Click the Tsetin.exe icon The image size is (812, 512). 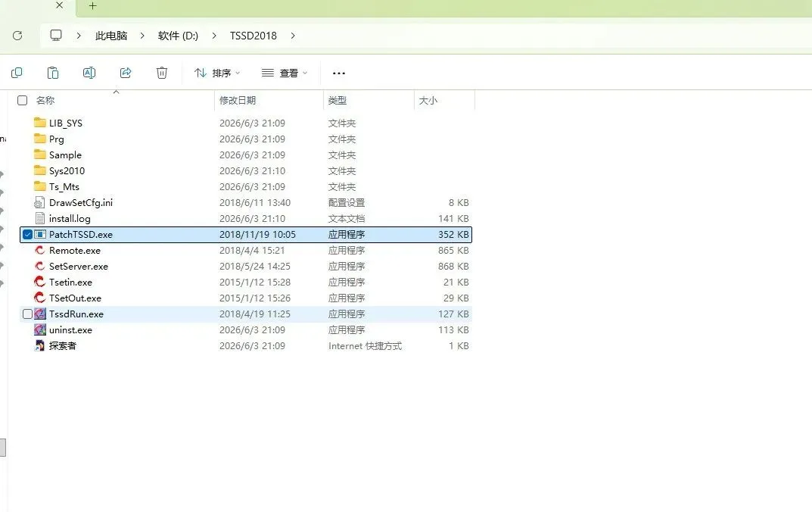pos(40,282)
